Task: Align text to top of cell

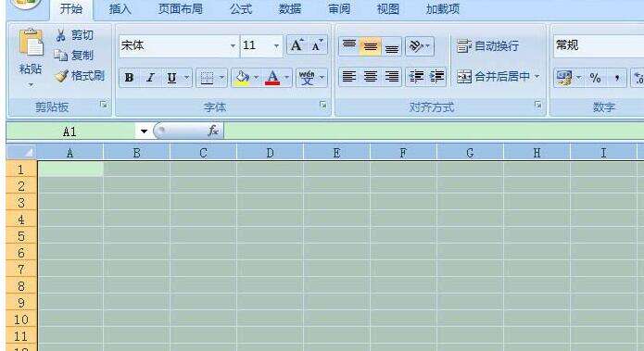Action: pyautogui.click(x=349, y=45)
